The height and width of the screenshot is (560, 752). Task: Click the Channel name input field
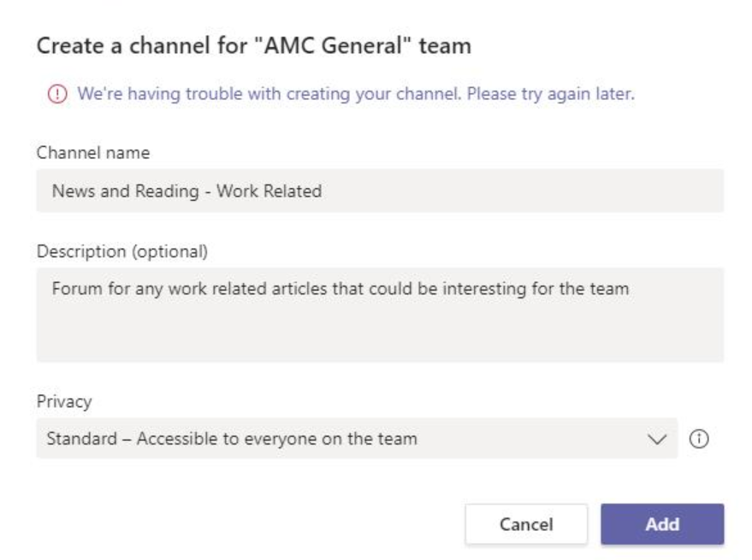(x=380, y=191)
